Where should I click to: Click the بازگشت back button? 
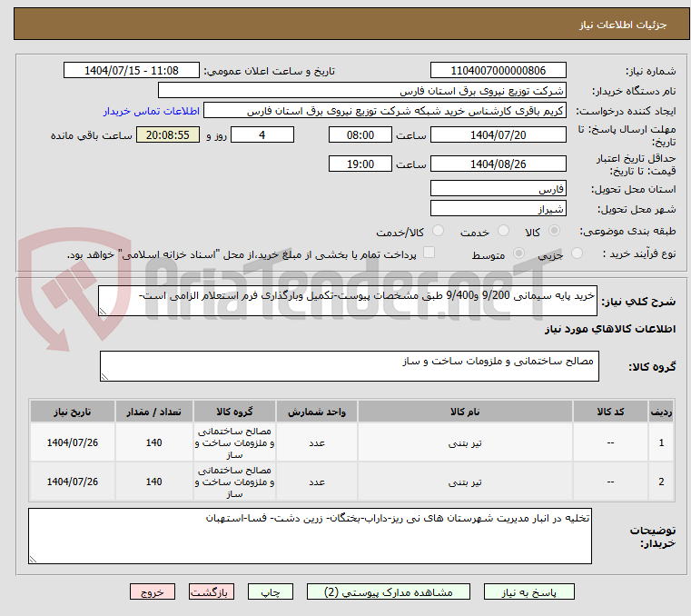pos(211,591)
